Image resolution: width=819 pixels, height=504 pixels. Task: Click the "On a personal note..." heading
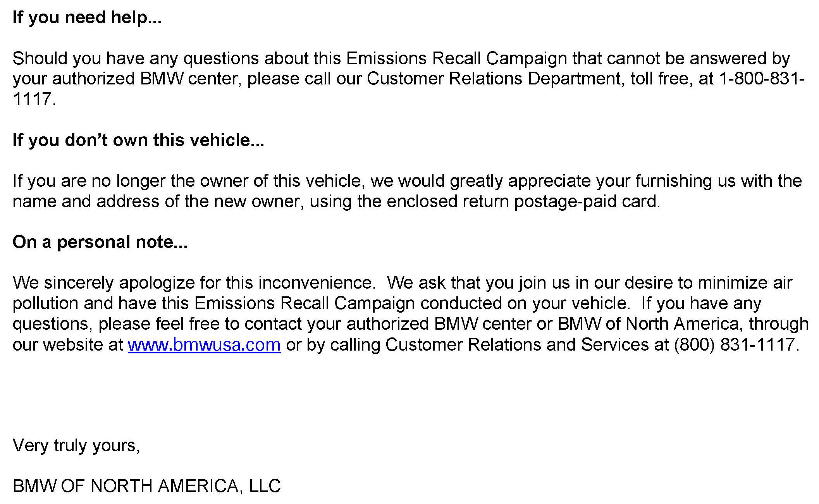click(x=100, y=242)
